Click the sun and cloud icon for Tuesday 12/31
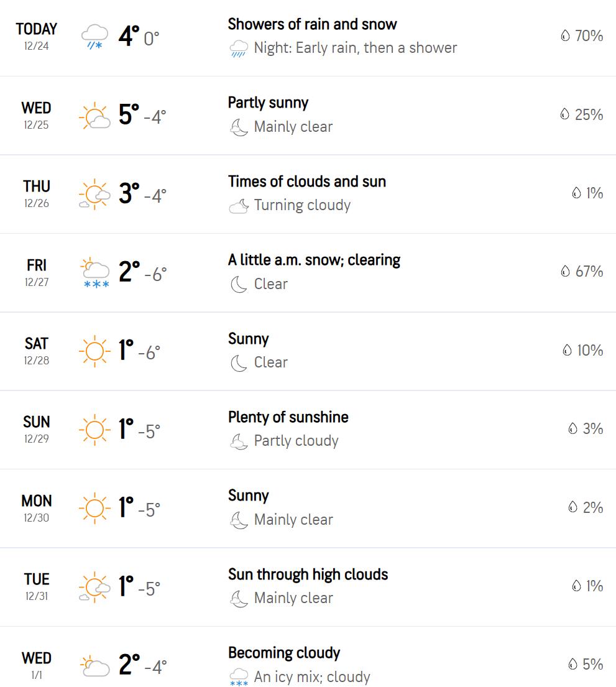The height and width of the screenshot is (687, 616). pyautogui.click(x=94, y=587)
